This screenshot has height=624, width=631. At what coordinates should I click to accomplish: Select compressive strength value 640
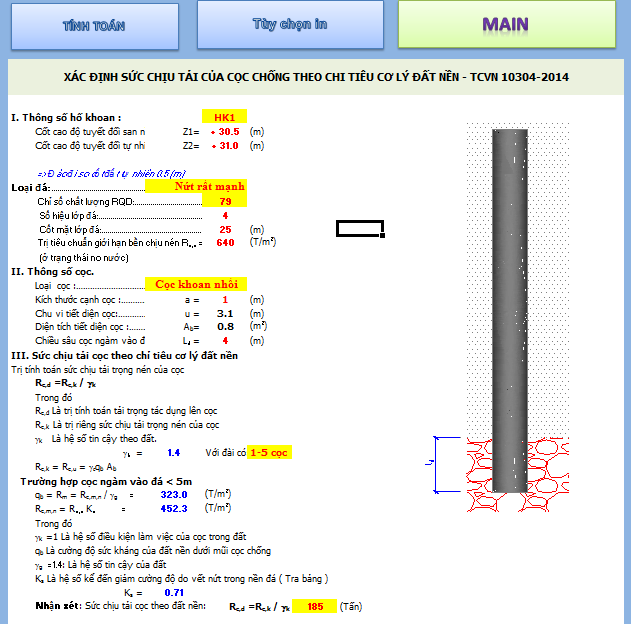point(225,243)
